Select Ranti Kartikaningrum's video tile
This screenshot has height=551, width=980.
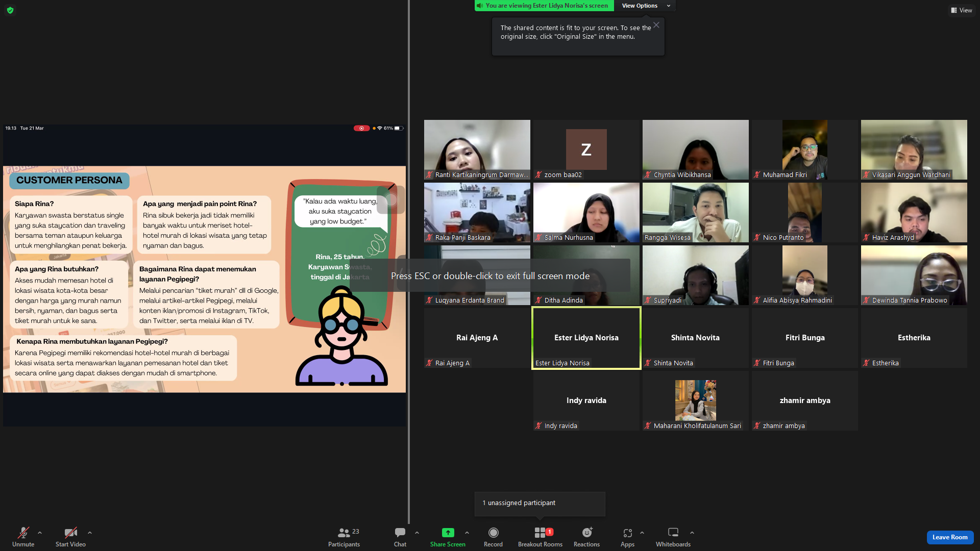(x=477, y=149)
